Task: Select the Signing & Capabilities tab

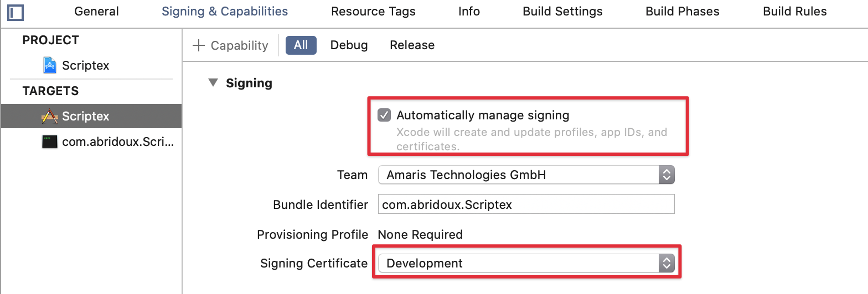Action: click(225, 12)
